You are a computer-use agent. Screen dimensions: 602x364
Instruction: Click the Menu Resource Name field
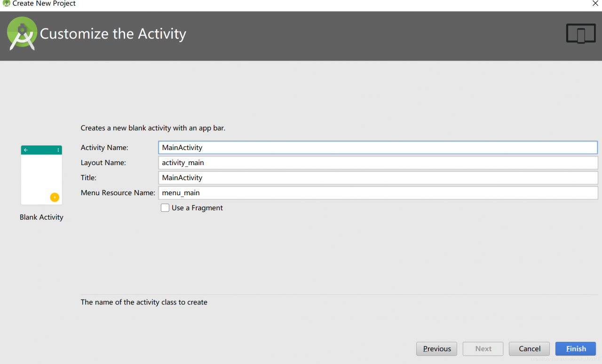tap(378, 193)
